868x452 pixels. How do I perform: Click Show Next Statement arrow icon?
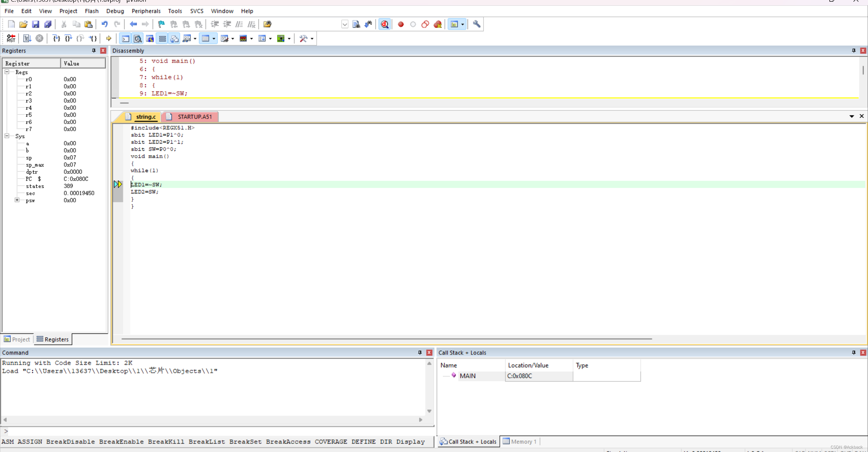tap(108, 38)
